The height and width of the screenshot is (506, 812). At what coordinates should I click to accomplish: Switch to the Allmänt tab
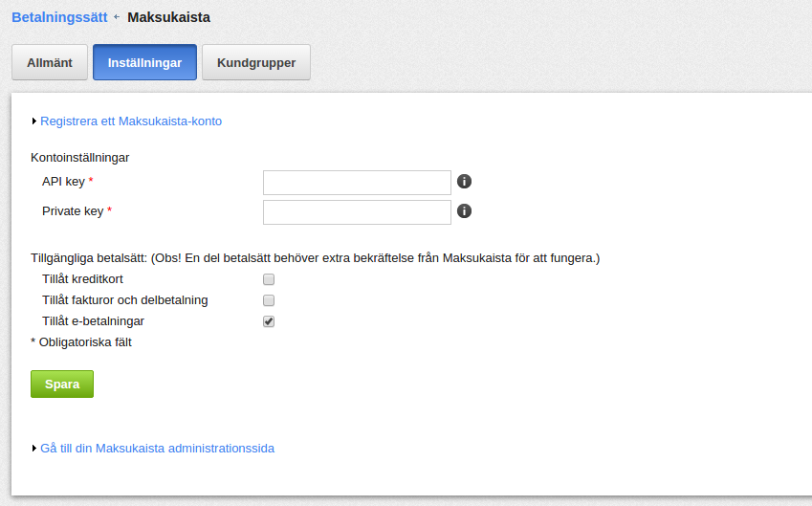point(50,63)
